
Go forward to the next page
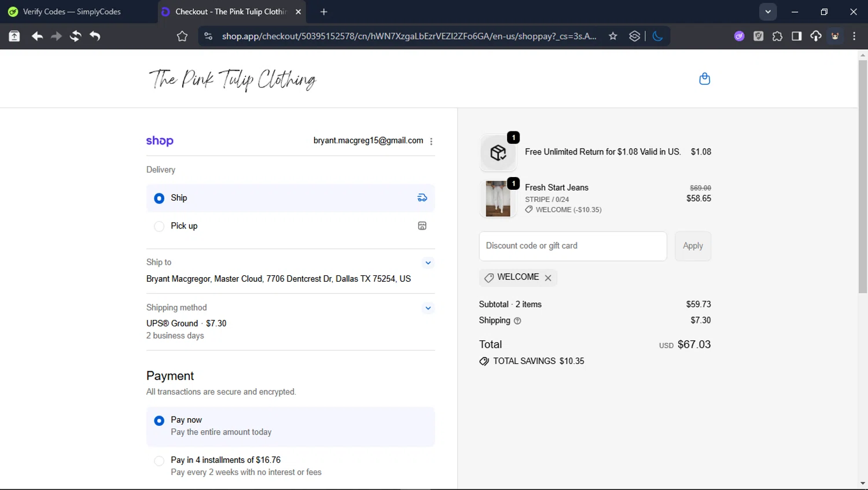tap(56, 36)
